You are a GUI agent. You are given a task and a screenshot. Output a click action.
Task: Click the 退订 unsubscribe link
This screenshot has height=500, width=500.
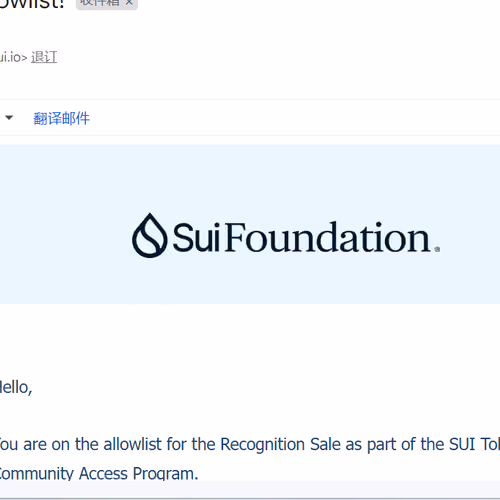pos(44,57)
